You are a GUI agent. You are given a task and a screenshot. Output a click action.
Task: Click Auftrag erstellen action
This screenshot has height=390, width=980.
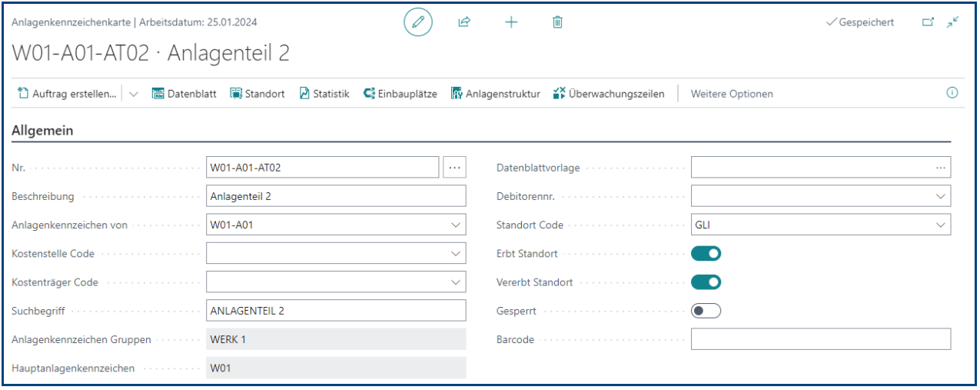67,94
